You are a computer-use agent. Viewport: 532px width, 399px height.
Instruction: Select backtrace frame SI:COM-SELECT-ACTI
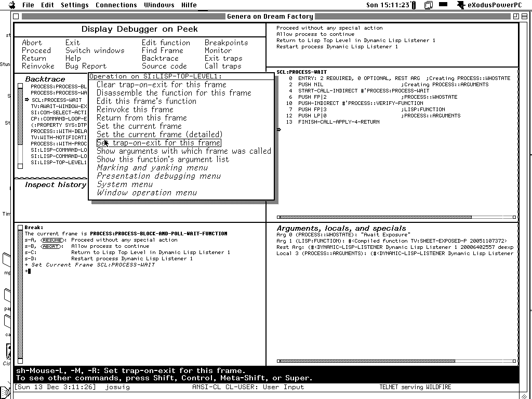click(59, 113)
